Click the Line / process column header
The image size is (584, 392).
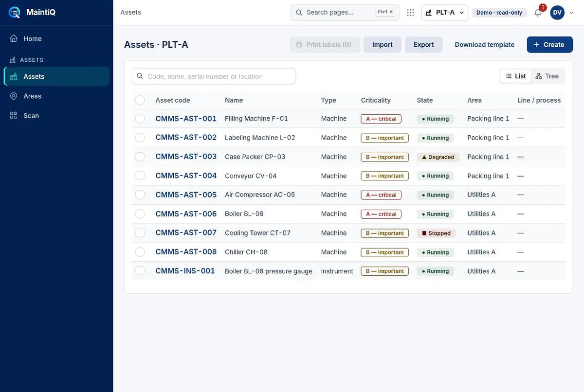click(539, 100)
